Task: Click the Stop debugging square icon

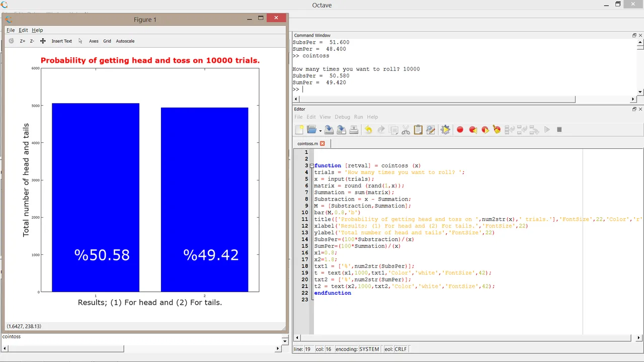Action: pyautogui.click(x=559, y=130)
